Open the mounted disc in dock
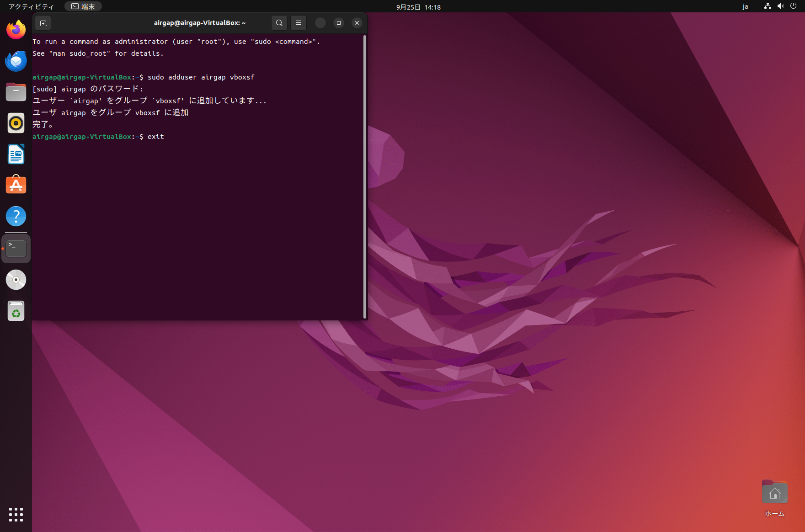 16,280
